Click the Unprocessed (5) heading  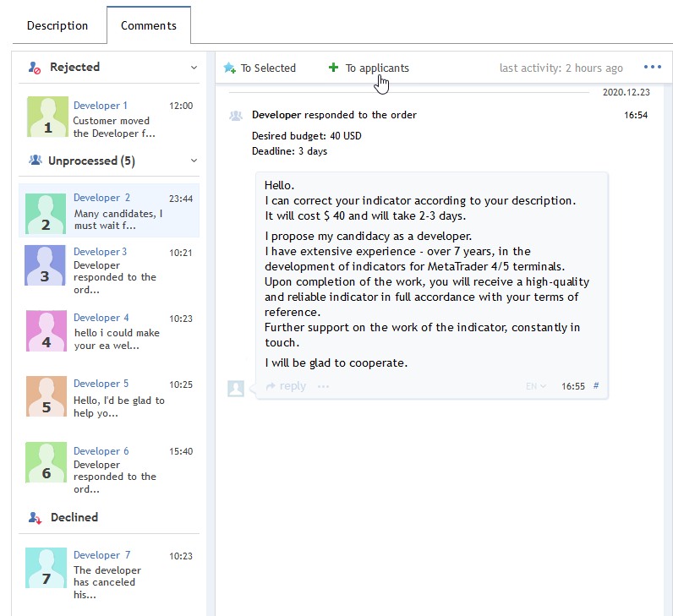tap(91, 161)
